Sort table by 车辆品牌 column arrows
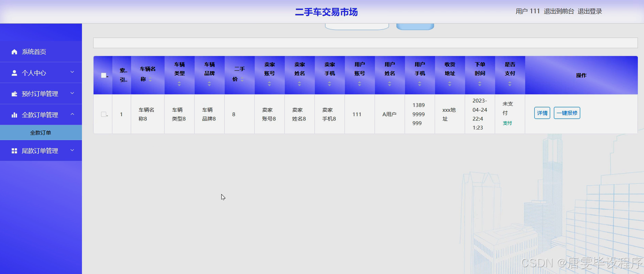The width and height of the screenshot is (644, 274). (x=209, y=84)
